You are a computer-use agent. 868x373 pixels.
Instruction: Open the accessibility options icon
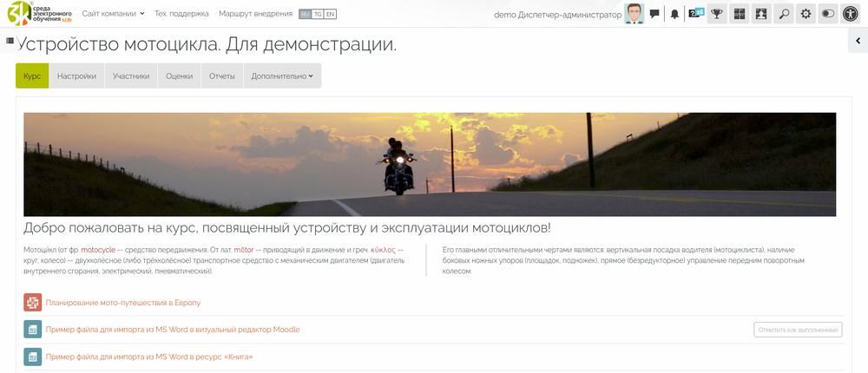[851, 14]
